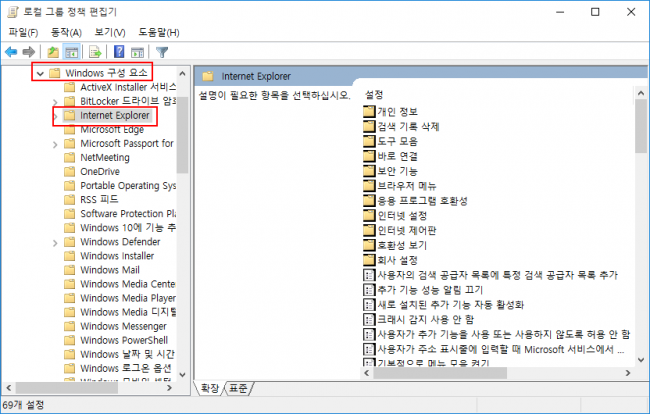This screenshot has height=414, width=650.
Task: Switch to the 확장 tab
Action: click(209, 388)
